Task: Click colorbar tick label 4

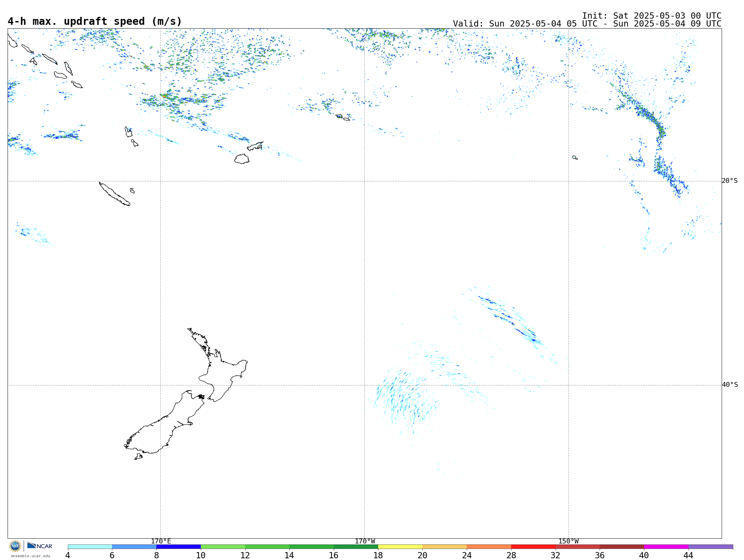Action: [68, 555]
